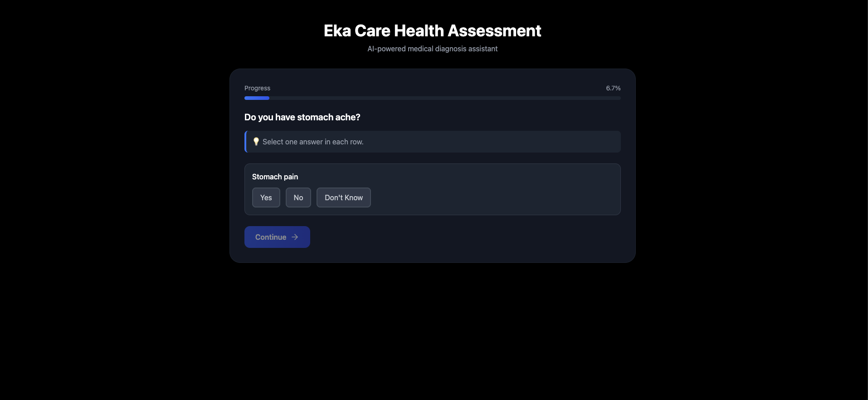The image size is (868, 400).
Task: Choose Don't Know for Stomach pain
Action: pyautogui.click(x=344, y=198)
